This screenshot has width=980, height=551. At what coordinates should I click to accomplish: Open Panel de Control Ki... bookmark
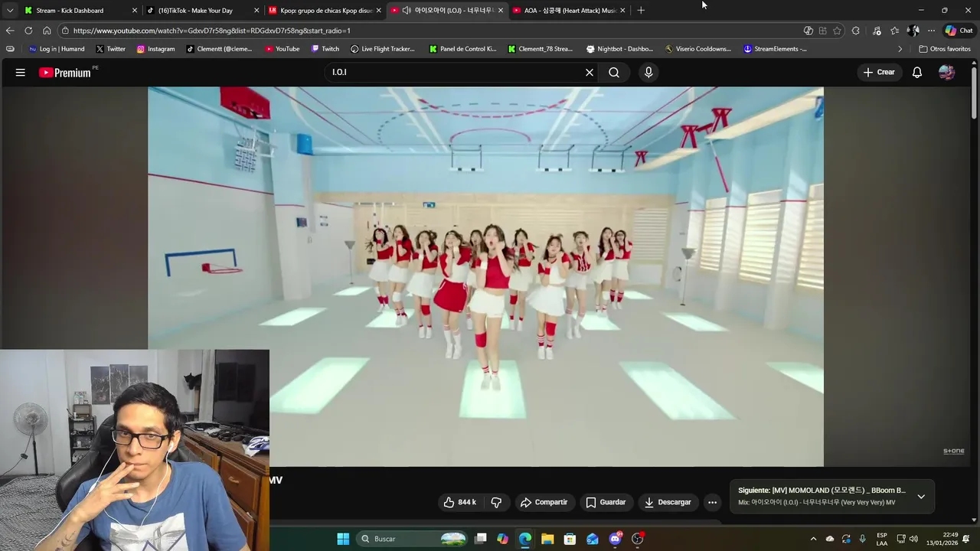pyautogui.click(x=462, y=49)
